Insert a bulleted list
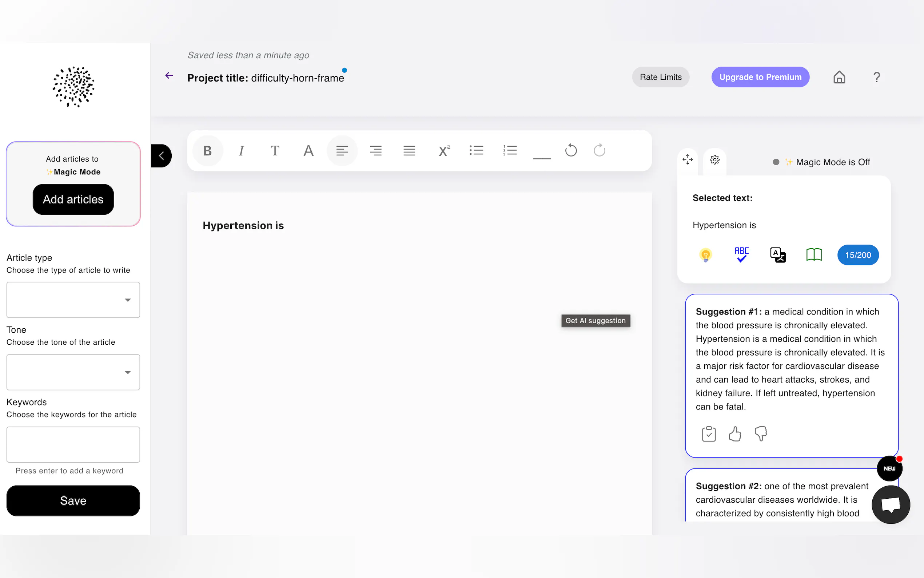This screenshot has height=578, width=924. click(476, 151)
